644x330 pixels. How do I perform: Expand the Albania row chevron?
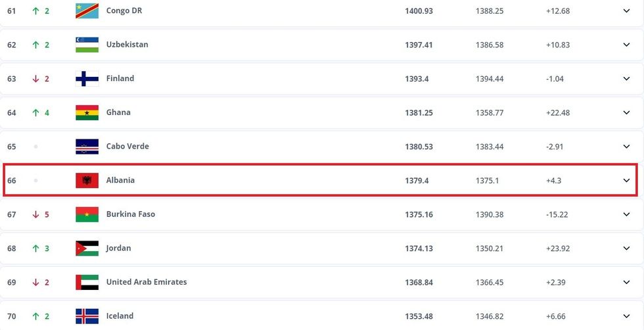click(x=626, y=180)
